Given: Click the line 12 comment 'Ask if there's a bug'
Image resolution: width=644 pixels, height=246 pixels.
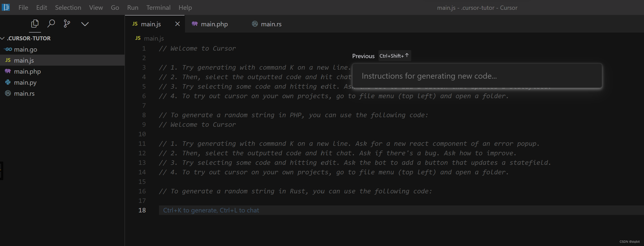Looking at the screenshot, I should 337,153.
